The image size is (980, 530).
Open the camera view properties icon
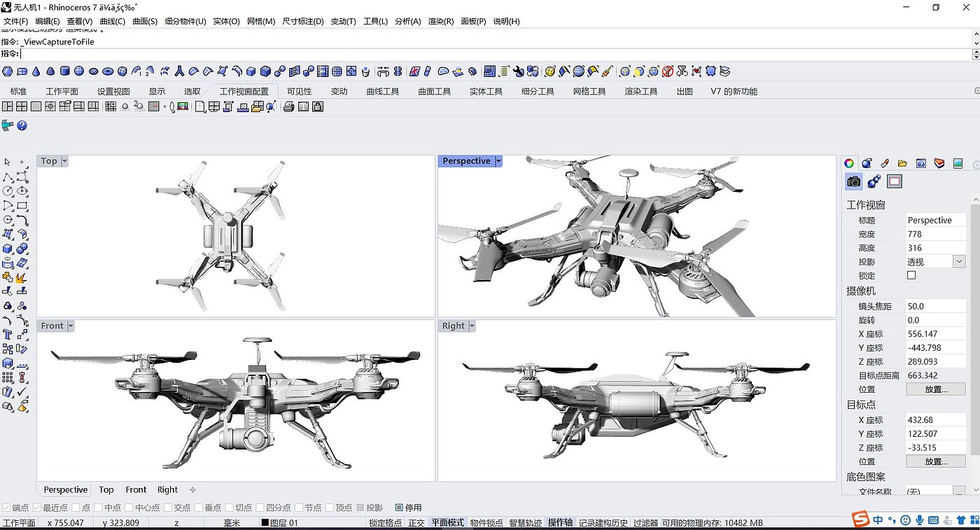point(853,182)
